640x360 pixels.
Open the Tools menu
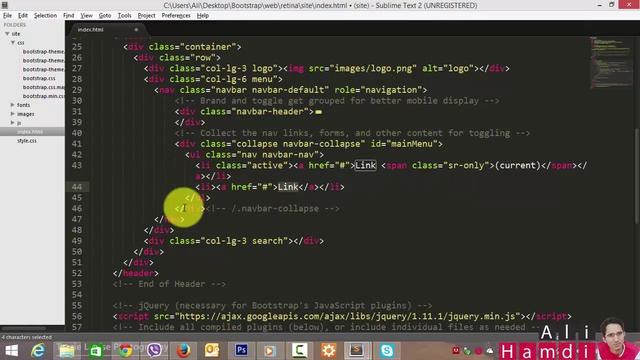click(124, 16)
